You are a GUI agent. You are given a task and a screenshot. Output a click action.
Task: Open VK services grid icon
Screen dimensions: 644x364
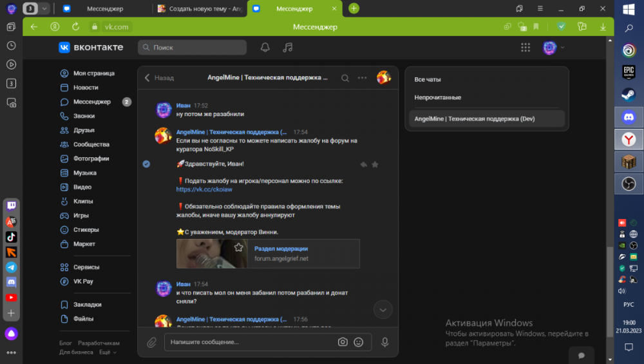[526, 47]
